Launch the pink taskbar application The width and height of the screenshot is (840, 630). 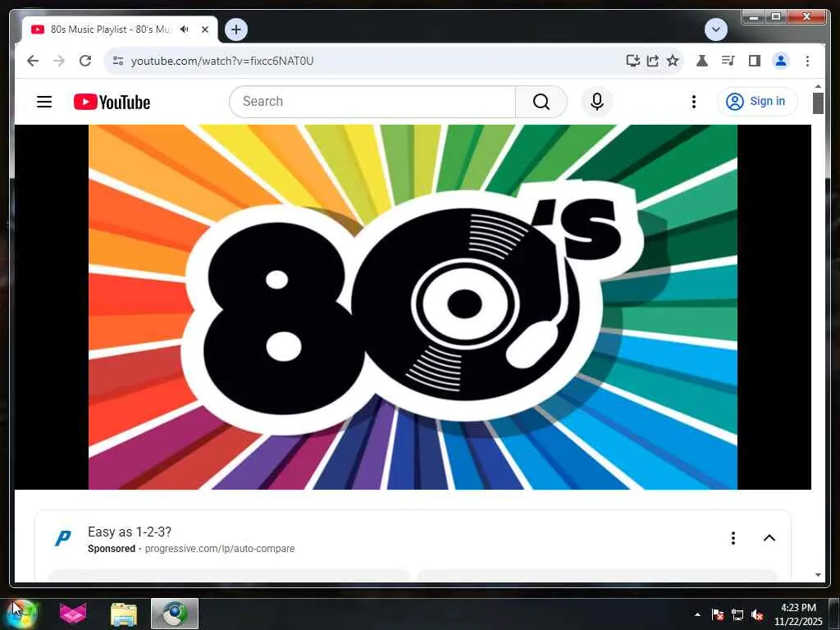pos(73,614)
